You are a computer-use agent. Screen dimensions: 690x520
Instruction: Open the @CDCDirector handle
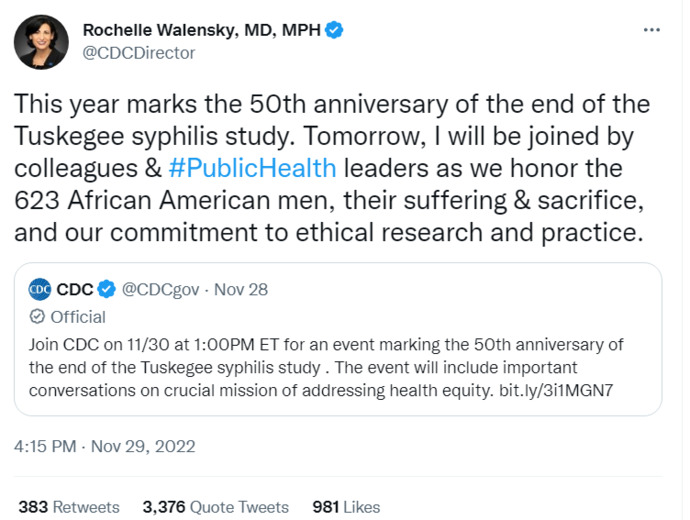[x=139, y=53]
